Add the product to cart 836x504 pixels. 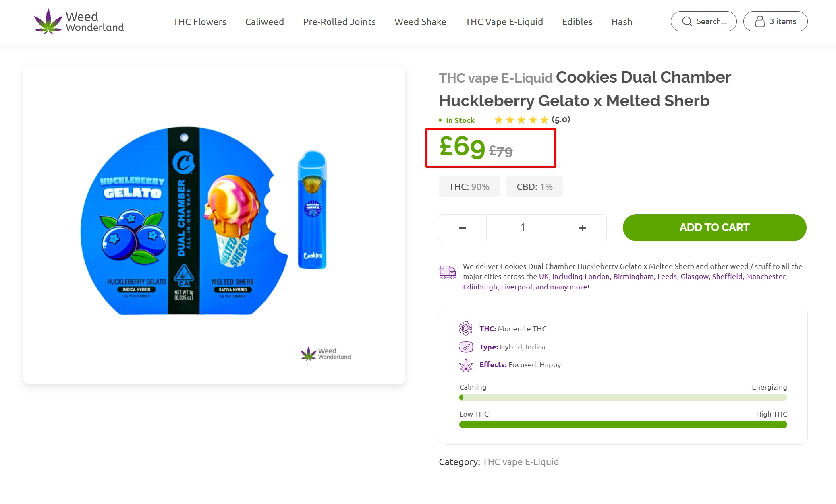click(714, 227)
